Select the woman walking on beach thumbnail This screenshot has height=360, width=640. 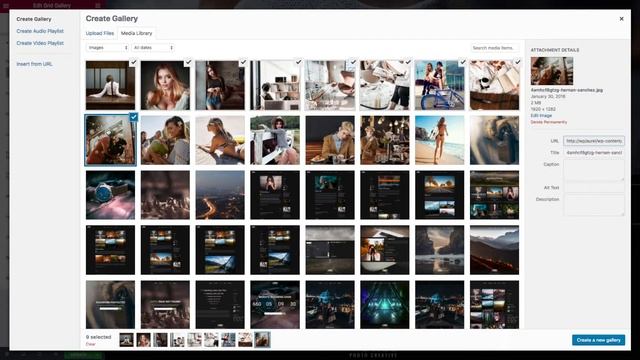440,140
